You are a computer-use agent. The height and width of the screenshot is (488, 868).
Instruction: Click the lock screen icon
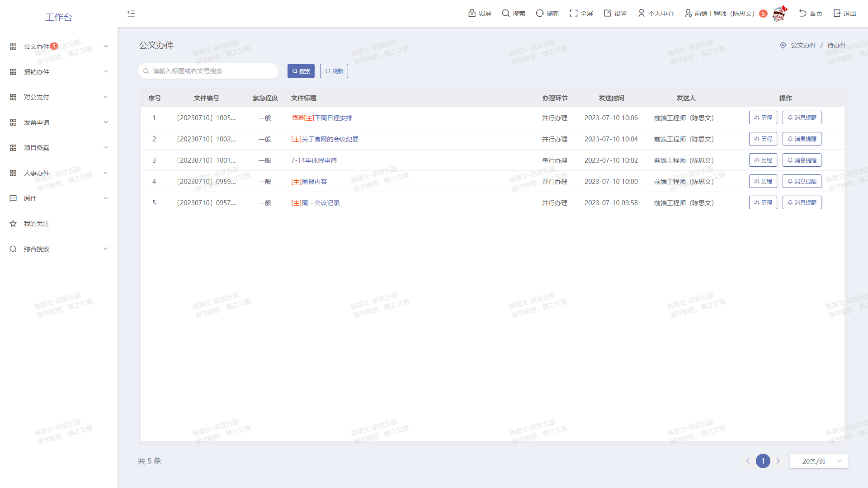pyautogui.click(x=472, y=13)
